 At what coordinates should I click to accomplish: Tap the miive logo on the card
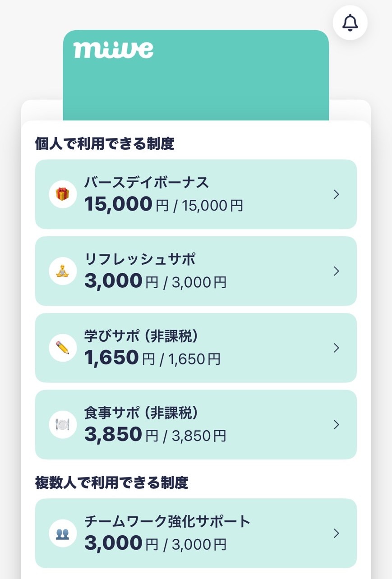click(113, 50)
